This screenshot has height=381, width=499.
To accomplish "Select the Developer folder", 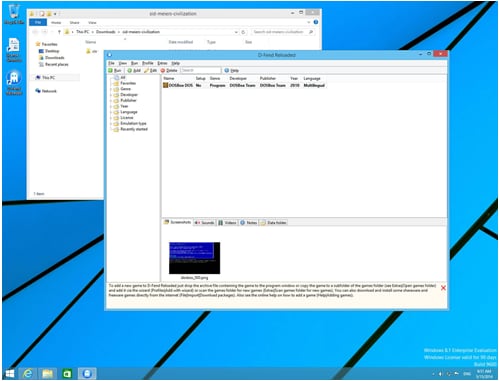I will (126, 95).
